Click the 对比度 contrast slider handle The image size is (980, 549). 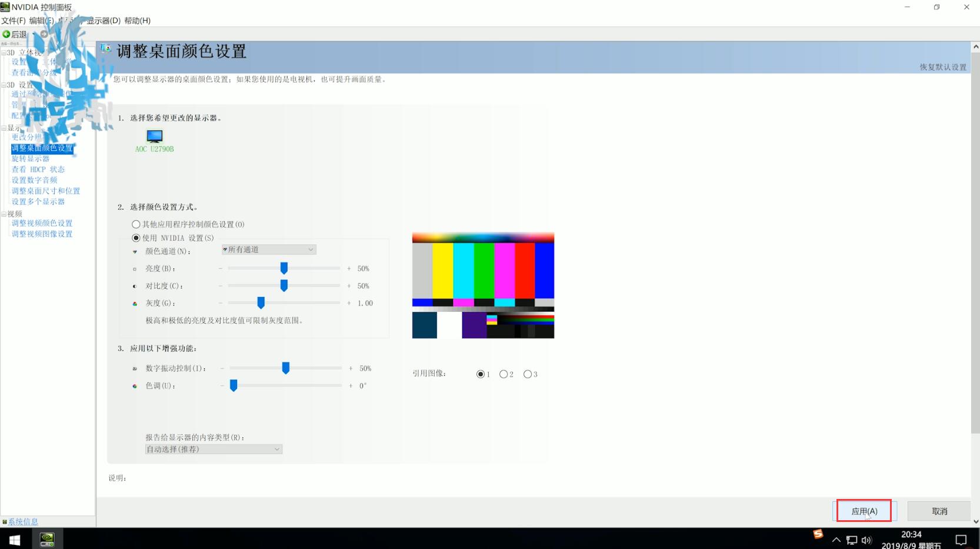pyautogui.click(x=284, y=286)
